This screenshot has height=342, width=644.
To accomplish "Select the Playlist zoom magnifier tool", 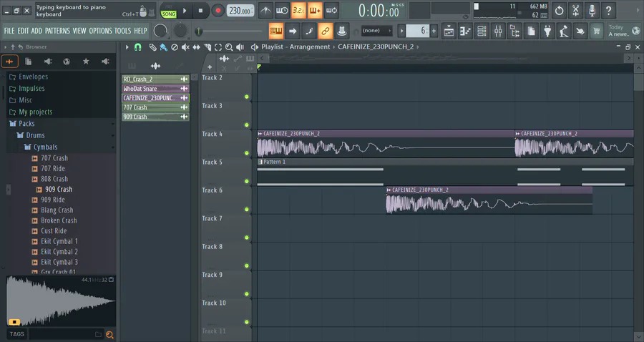I will point(229,47).
